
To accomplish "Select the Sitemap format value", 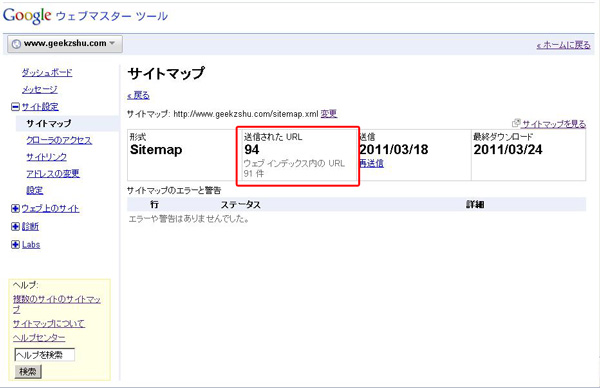I will click(156, 150).
